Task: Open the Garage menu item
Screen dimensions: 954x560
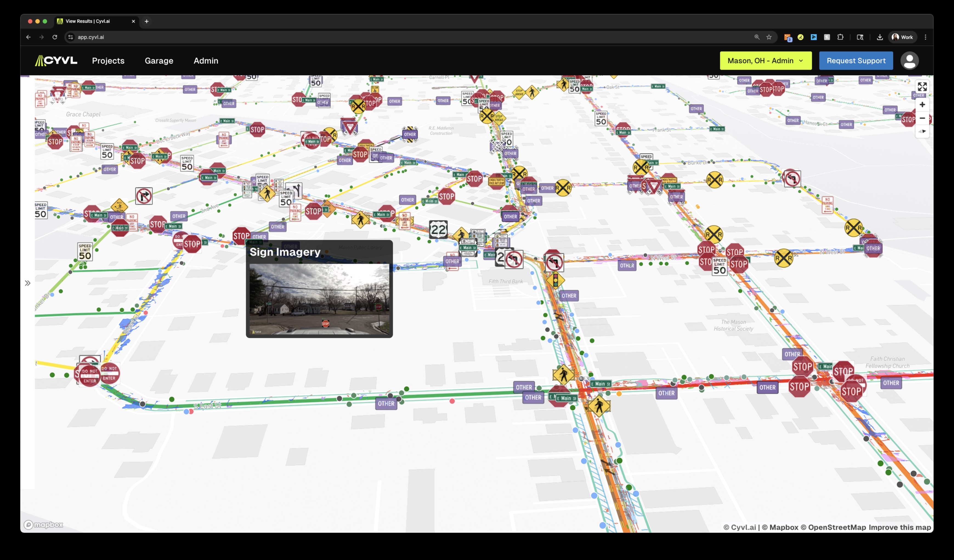Action: (x=159, y=61)
